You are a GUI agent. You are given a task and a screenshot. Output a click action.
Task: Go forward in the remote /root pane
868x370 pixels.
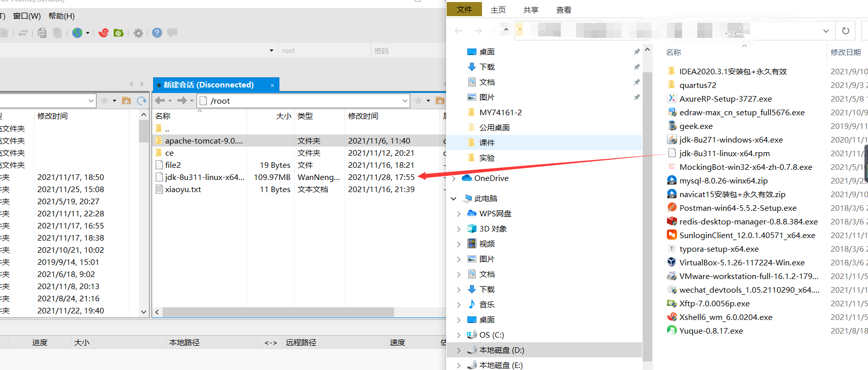[182, 101]
